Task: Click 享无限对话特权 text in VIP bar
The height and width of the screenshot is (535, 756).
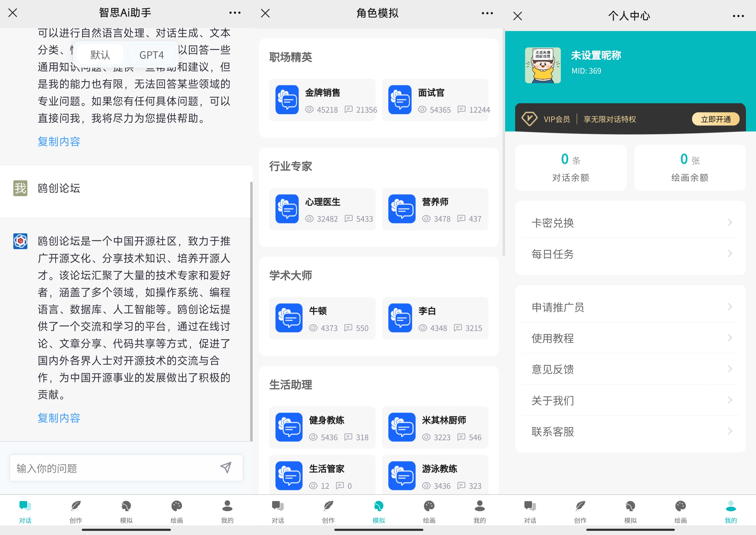Action: 610,119
